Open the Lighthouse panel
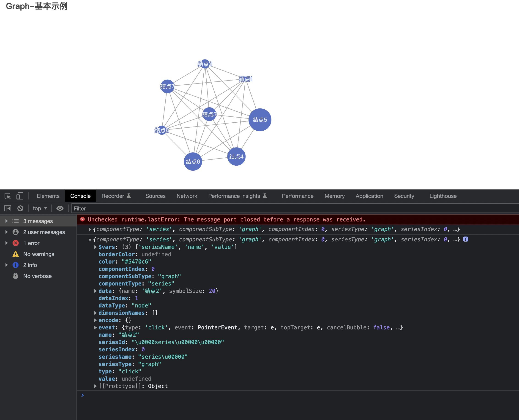519x420 pixels. 443,196
